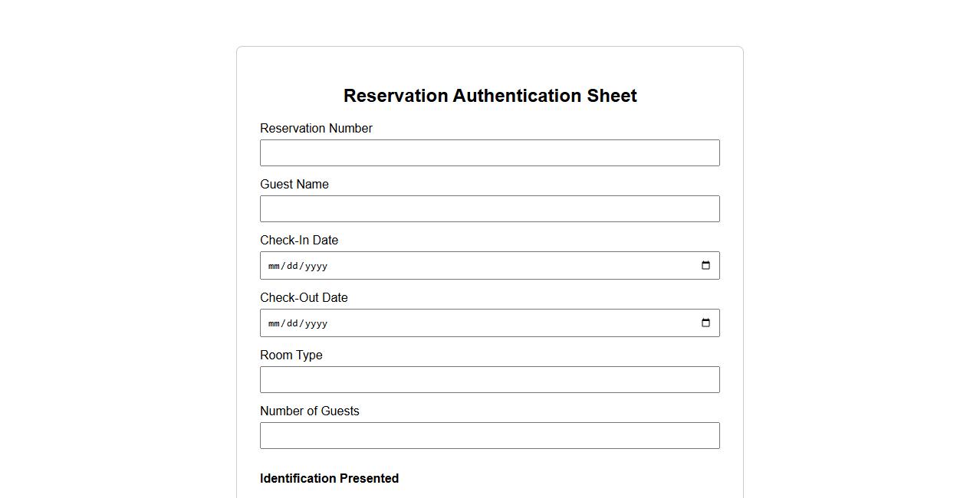Click the Check-Out Date label

click(x=304, y=298)
